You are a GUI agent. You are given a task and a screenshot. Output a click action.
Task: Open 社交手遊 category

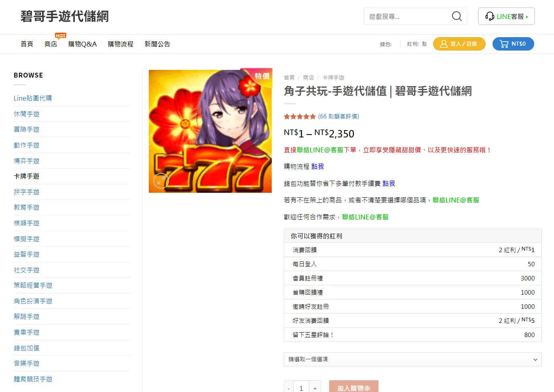(x=27, y=270)
